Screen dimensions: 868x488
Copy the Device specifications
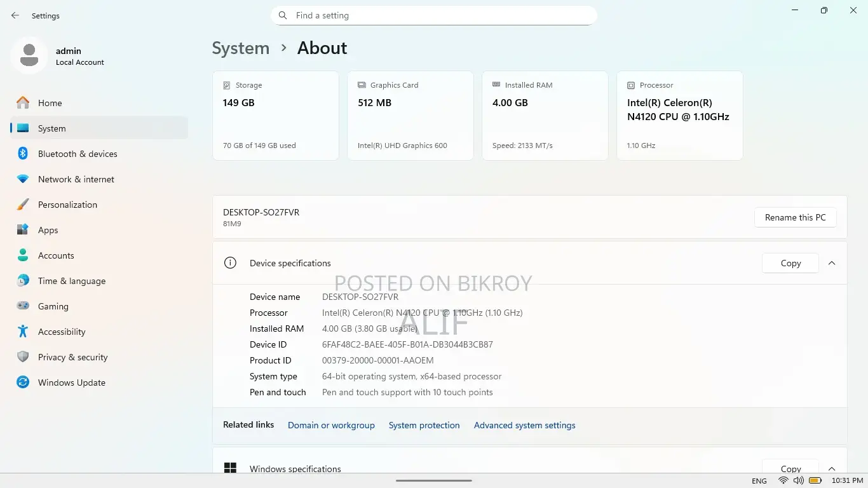(790, 263)
